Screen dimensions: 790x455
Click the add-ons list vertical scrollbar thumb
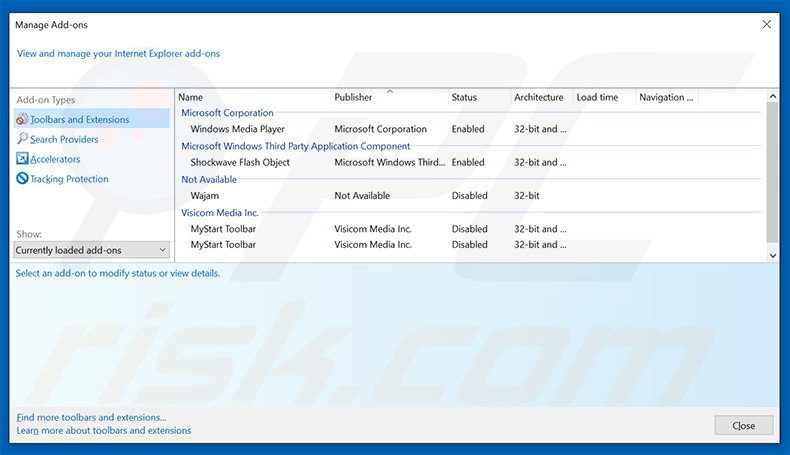[x=772, y=172]
